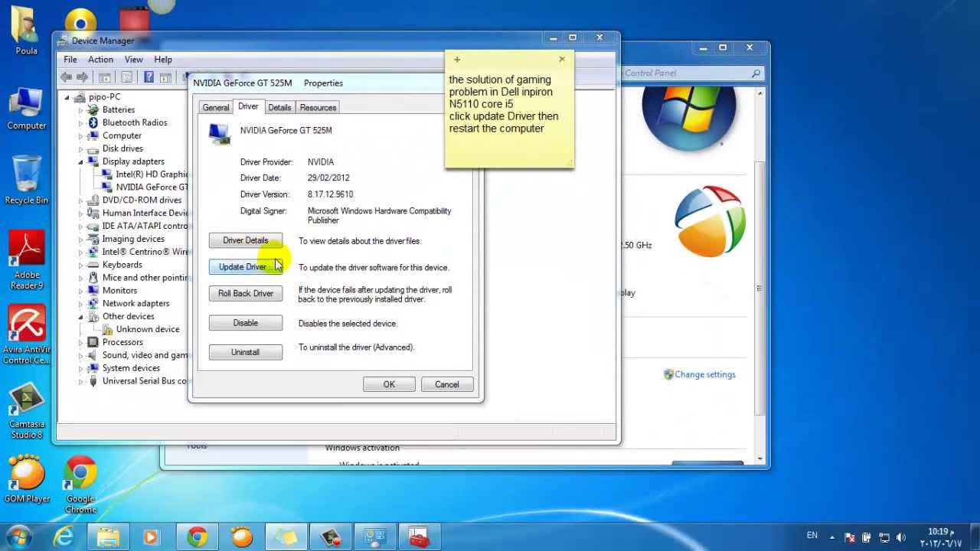
Task: Expand the Sound, video and game controllers node
Action: [x=80, y=355]
